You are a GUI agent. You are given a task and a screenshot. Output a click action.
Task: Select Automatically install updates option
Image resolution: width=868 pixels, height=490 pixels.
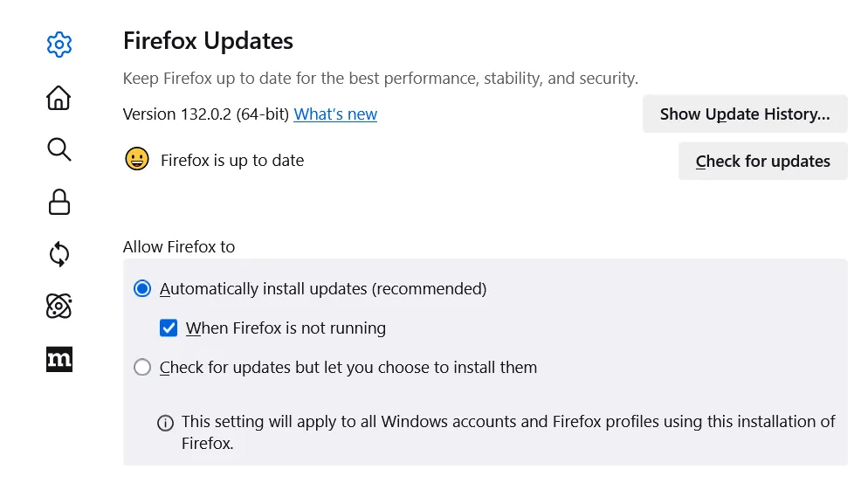[142, 289]
